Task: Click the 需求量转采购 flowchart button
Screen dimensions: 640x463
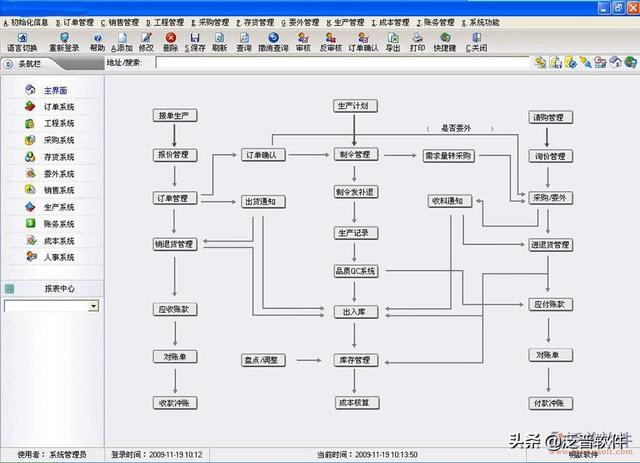Action: 448,156
